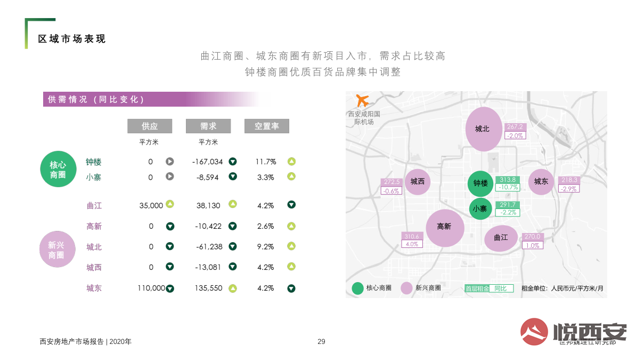Expand the 高新 purple bubble on the map
The height and width of the screenshot is (361, 644).
coord(445,227)
